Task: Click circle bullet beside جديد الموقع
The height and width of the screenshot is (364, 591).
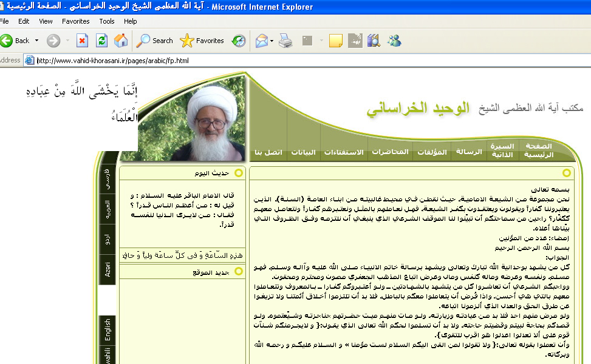Action: [239, 271]
